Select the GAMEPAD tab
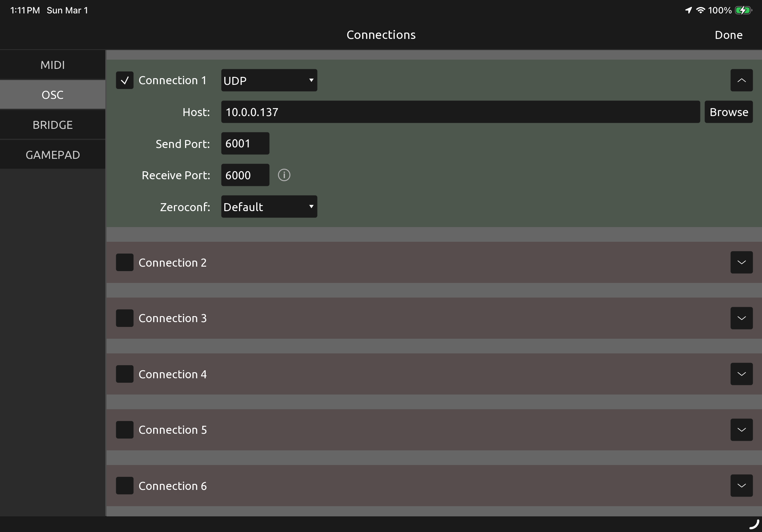This screenshot has height=532, width=762. (x=52, y=155)
